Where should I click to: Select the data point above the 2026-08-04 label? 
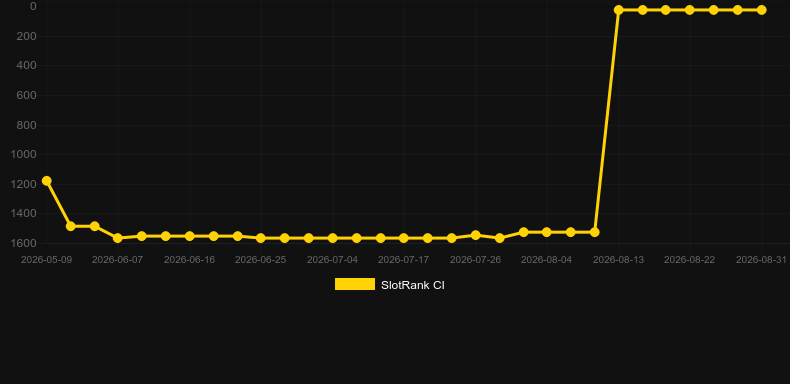(547, 232)
